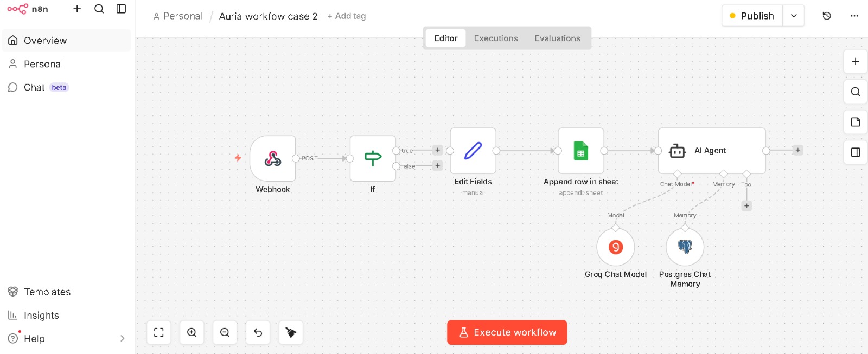Zoom out of the canvas

[225, 332]
